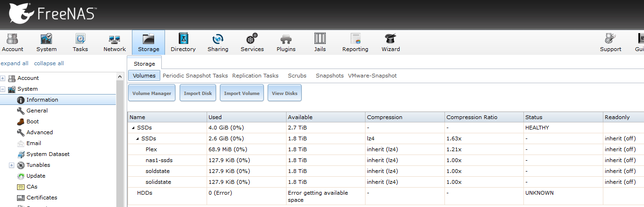Open the System toolbar icon
This screenshot has height=207, width=644.
(x=46, y=43)
